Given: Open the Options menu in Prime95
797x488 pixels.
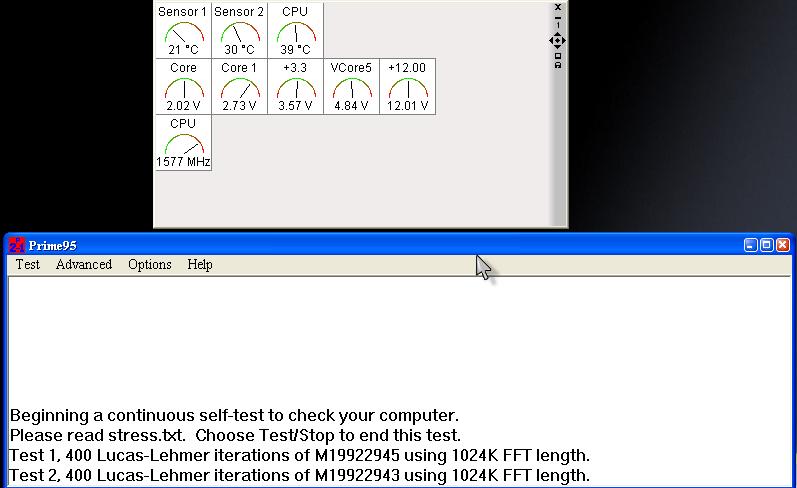Looking at the screenshot, I should (x=149, y=264).
